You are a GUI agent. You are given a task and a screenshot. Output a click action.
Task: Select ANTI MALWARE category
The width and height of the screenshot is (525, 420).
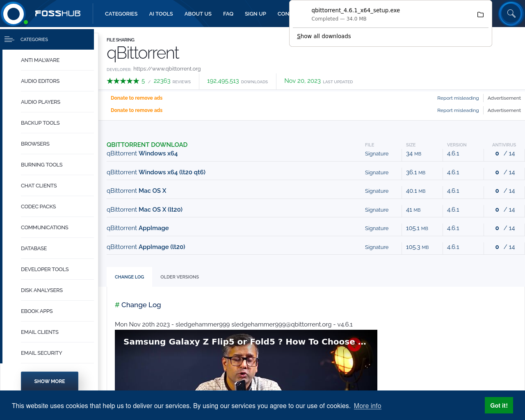(x=40, y=60)
